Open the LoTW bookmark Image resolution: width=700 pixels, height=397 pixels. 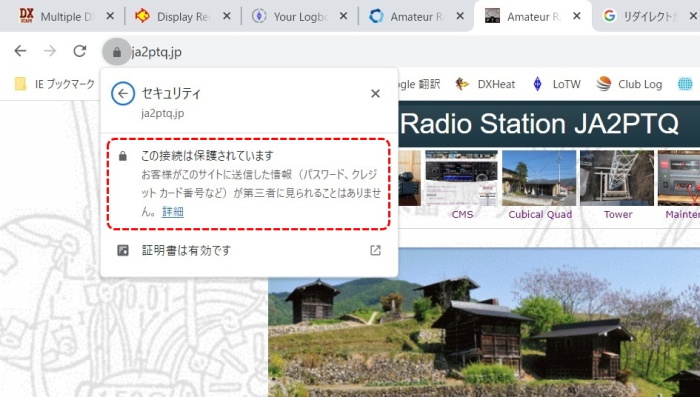pos(556,84)
